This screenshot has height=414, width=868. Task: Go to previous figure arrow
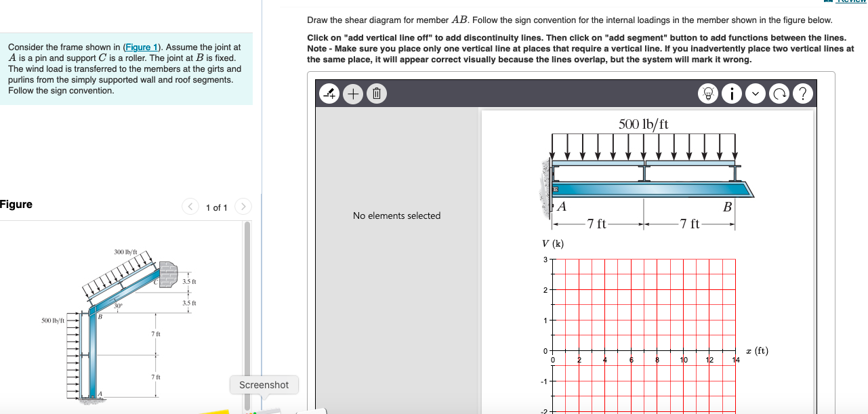click(190, 207)
